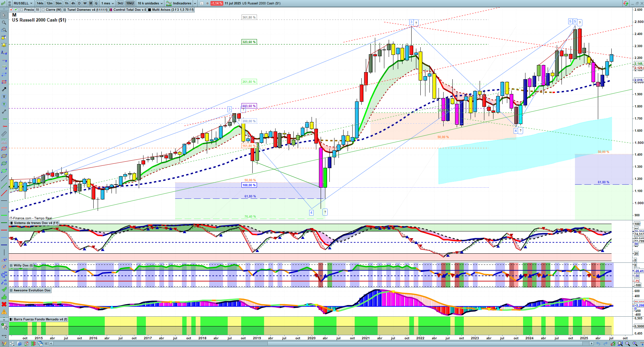Toggle the Multi Avisos indicator box
The height and width of the screenshot is (347, 644).
(150, 10)
